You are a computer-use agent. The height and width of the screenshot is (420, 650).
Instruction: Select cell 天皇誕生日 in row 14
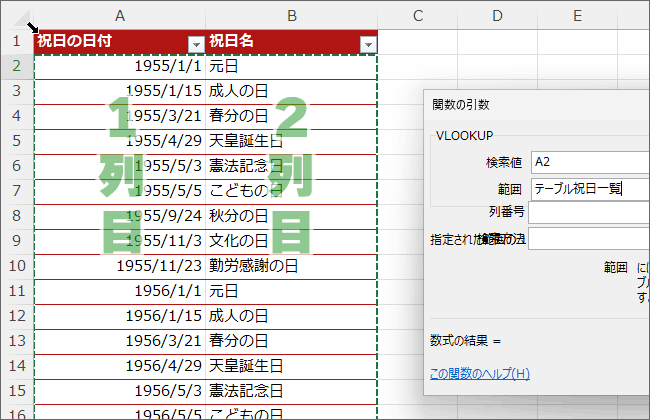[291, 366]
